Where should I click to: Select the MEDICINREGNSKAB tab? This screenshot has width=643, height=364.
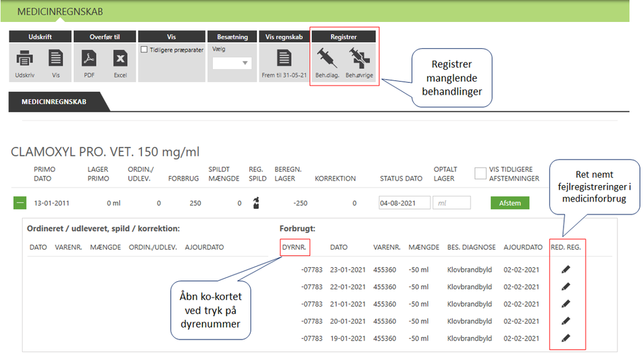coord(54,102)
